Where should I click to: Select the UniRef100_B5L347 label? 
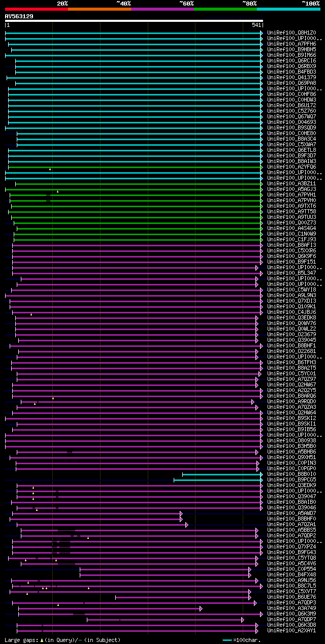tap(291, 273)
